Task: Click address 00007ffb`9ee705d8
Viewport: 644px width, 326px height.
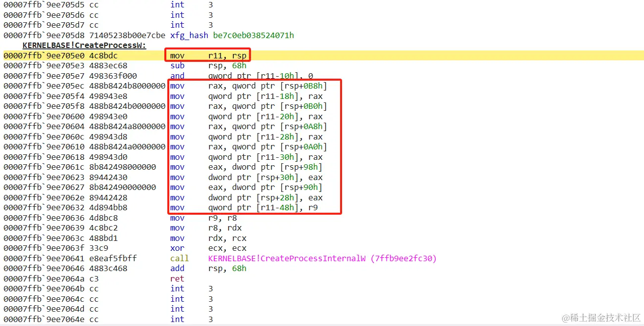Action: [x=44, y=35]
